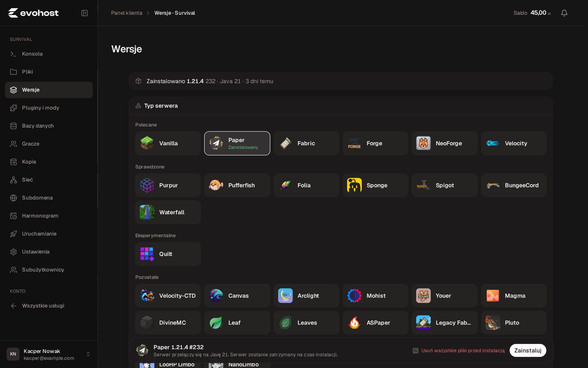Choose the Leaves server type card
The height and width of the screenshot is (368, 588).
point(306,323)
